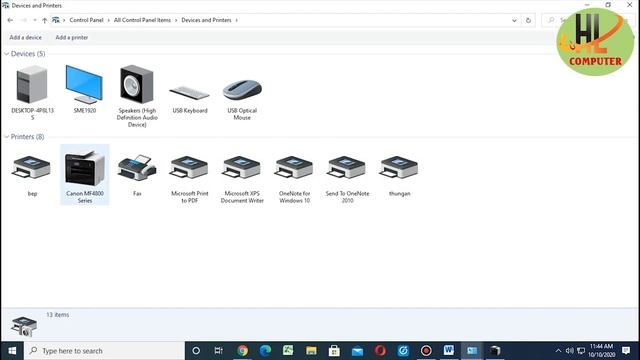Collapse the Printers (8) group

coord(7,137)
